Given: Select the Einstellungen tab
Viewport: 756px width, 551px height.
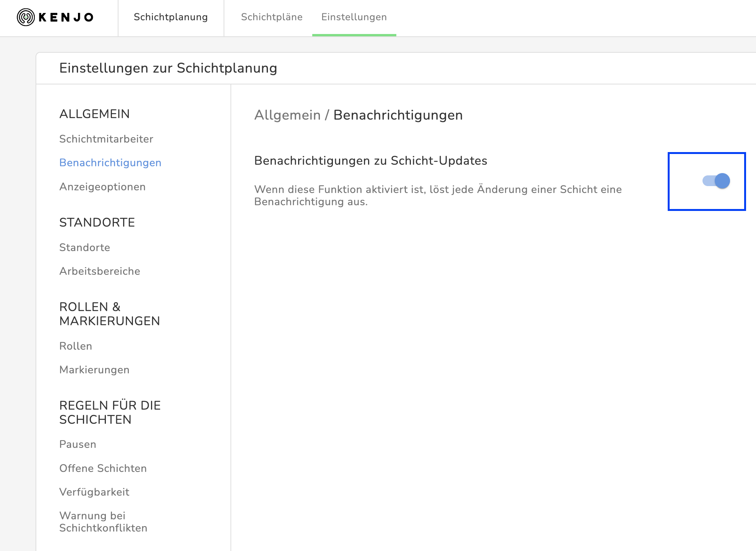Looking at the screenshot, I should [354, 17].
